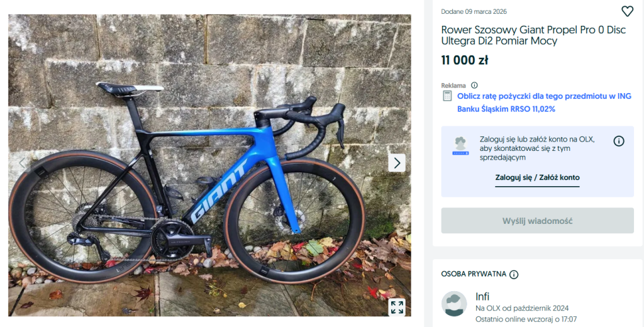Open photo in fullscreen view

(x=397, y=307)
